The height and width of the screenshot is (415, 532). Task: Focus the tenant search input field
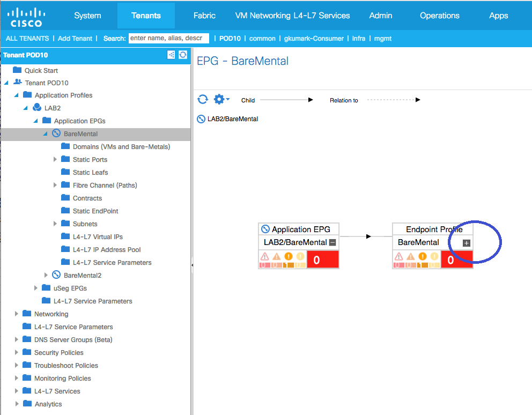coord(168,38)
